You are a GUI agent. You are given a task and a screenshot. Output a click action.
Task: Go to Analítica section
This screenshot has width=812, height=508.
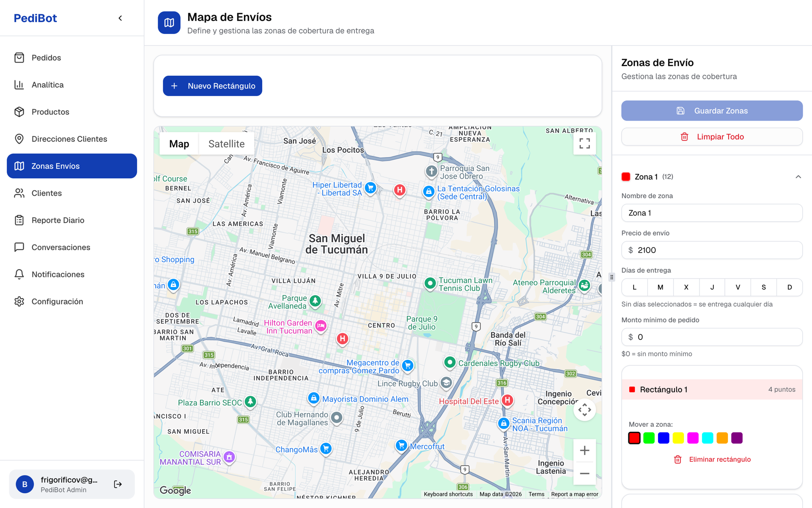(72, 85)
